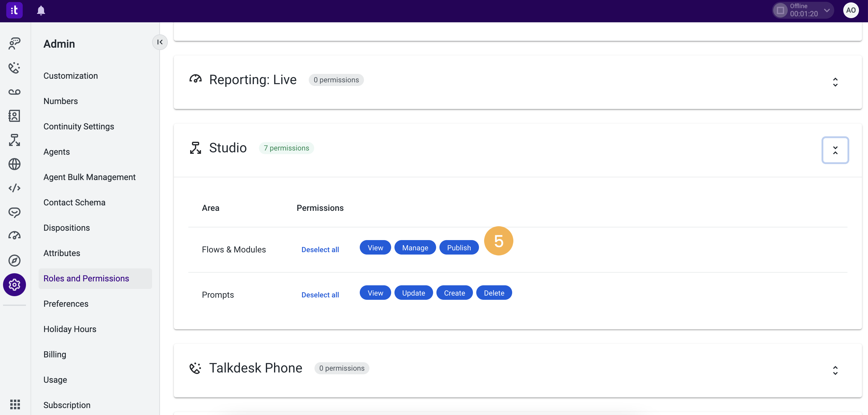Viewport: 868px width, 415px height.
Task: Toggle Delete permission for Prompts
Action: coord(494,293)
